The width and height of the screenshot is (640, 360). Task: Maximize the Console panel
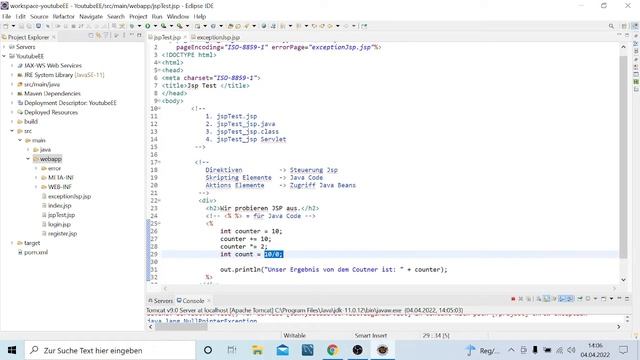pyautogui.click(x=627, y=299)
